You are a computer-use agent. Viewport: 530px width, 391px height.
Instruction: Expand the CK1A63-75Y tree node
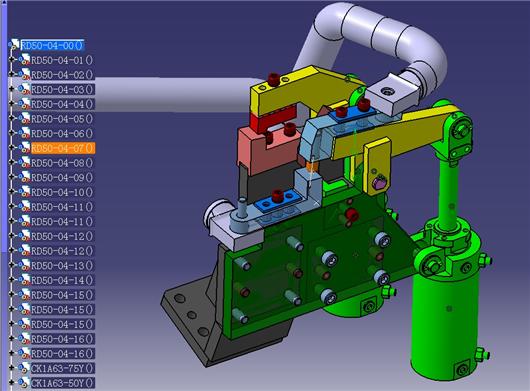click(12, 368)
